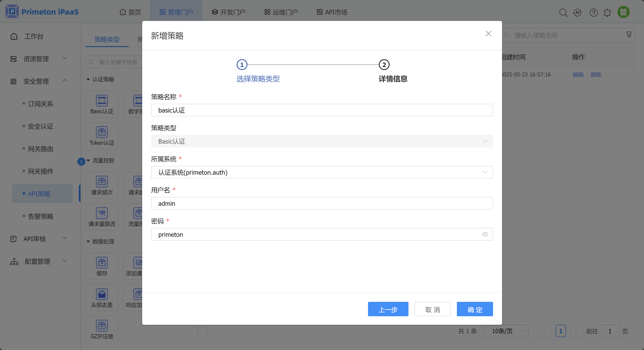This screenshot has height=350, width=644.
Task: Click the filter funnel icon
Action: coord(629,35)
